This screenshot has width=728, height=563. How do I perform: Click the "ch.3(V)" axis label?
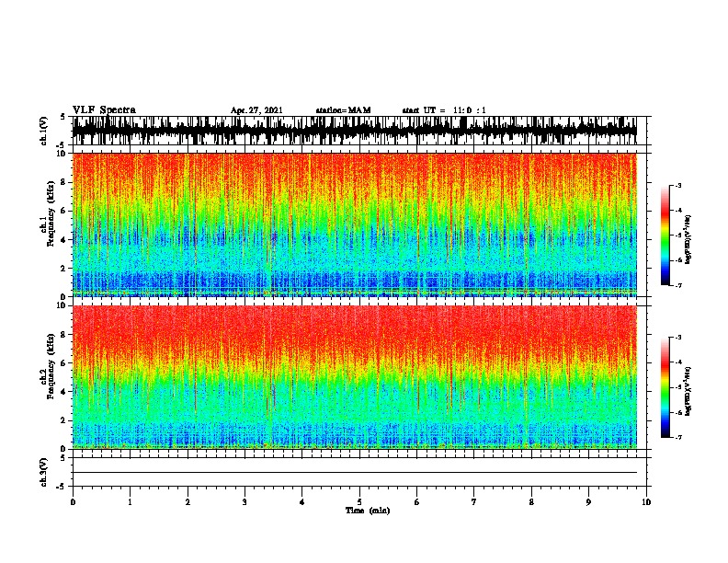pyautogui.click(x=43, y=472)
